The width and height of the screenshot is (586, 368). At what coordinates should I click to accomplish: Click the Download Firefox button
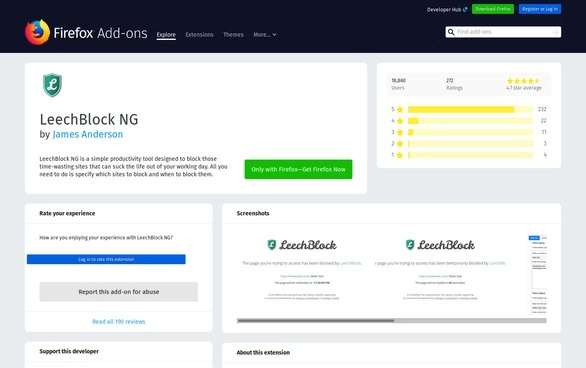tap(493, 9)
